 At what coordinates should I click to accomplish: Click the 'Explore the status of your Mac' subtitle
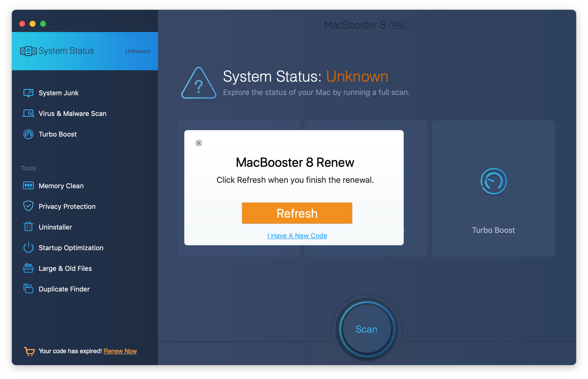click(x=316, y=92)
